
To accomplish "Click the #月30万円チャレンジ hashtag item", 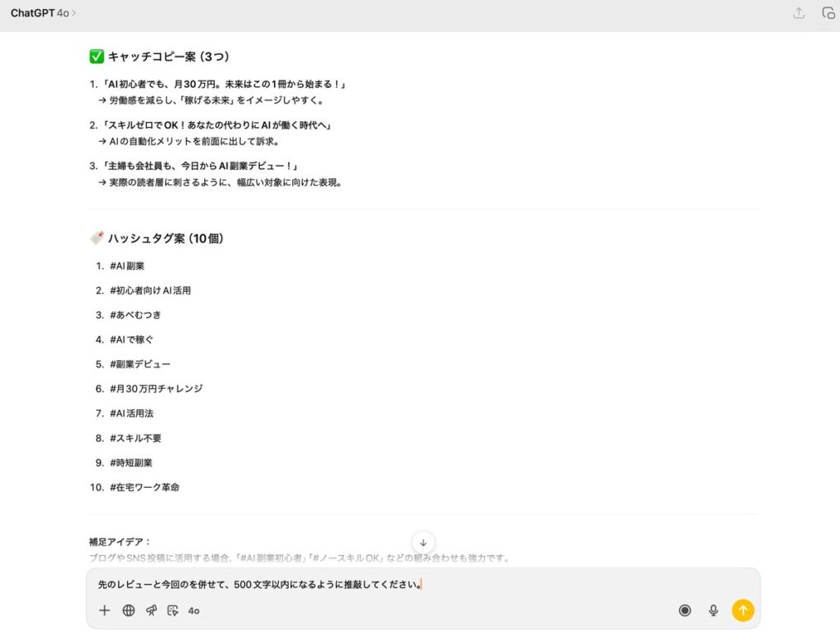I will (x=155, y=389).
